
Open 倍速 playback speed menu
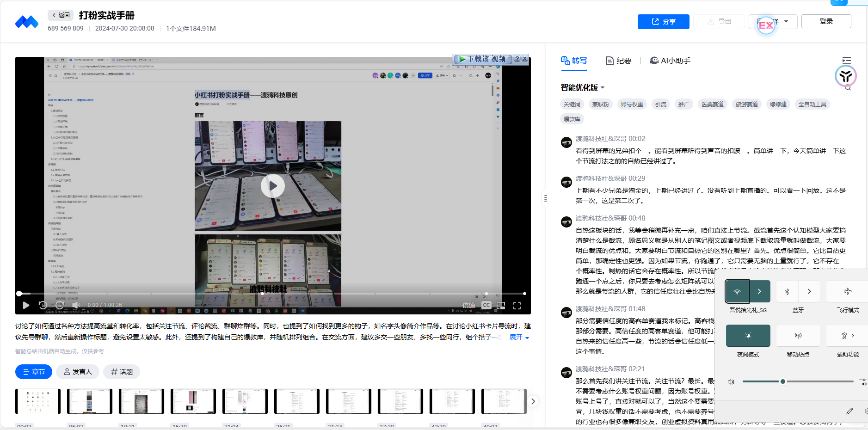469,305
